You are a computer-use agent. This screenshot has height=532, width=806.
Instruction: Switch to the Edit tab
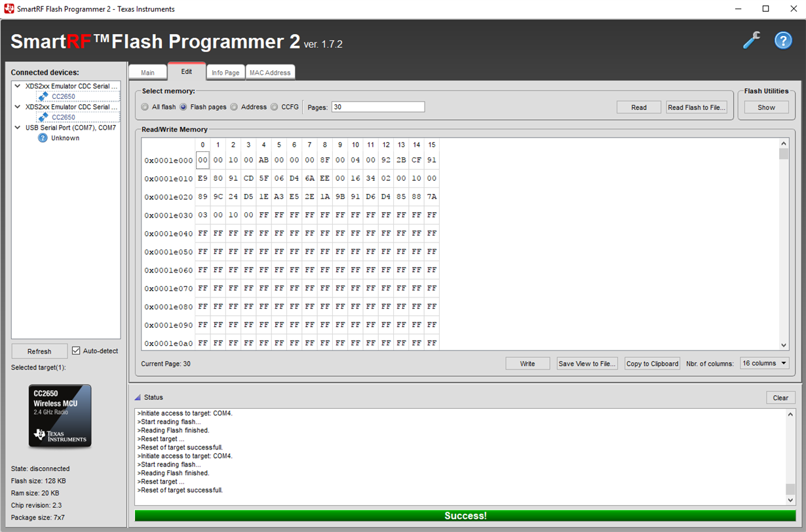click(x=187, y=71)
